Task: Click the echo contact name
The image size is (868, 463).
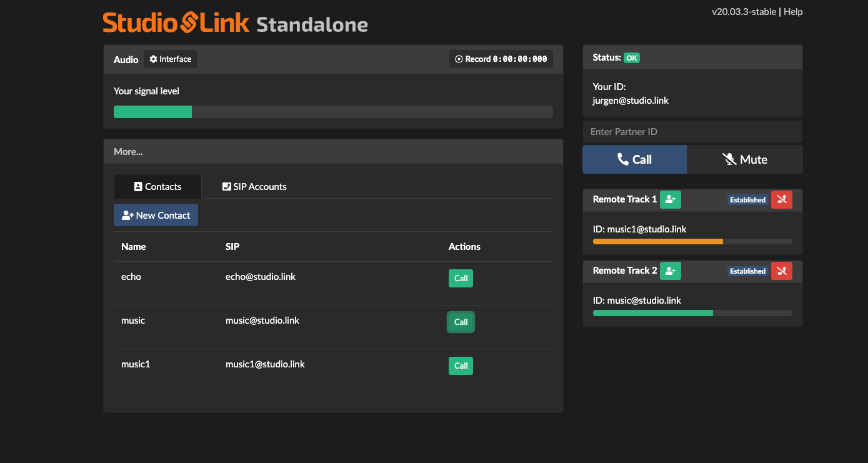Action: click(131, 277)
